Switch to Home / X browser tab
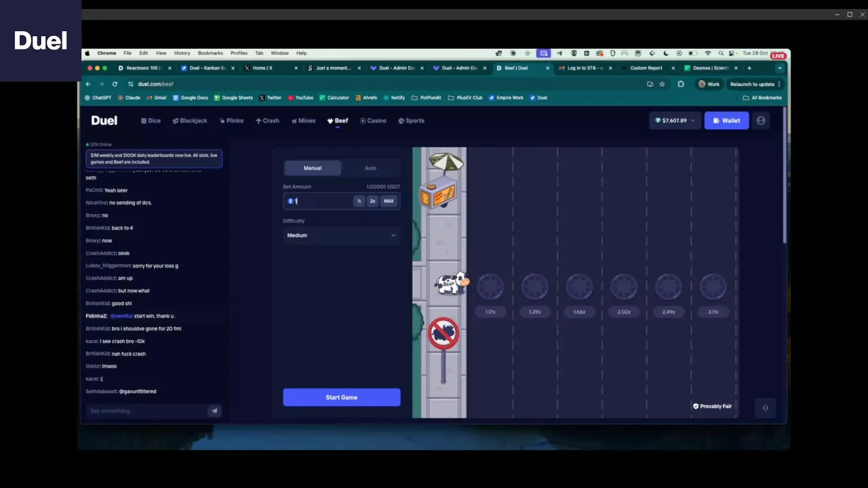868x488 pixels. (x=269, y=68)
